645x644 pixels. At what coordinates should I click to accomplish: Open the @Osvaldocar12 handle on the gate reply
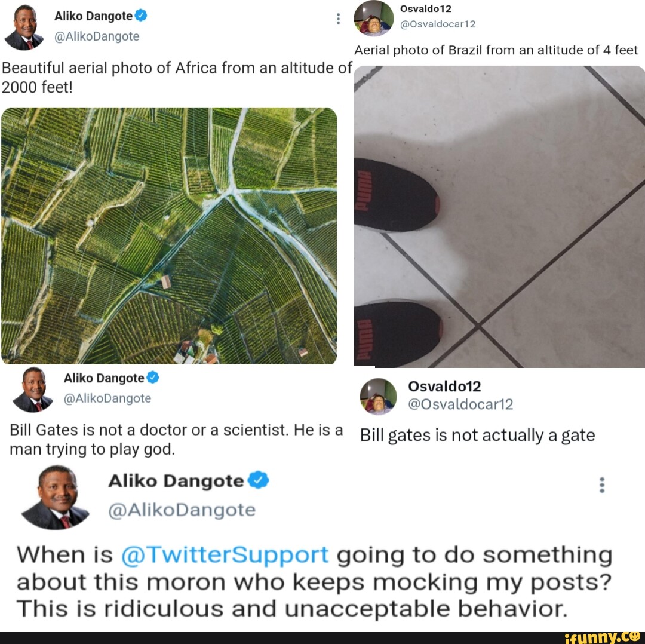460,404
